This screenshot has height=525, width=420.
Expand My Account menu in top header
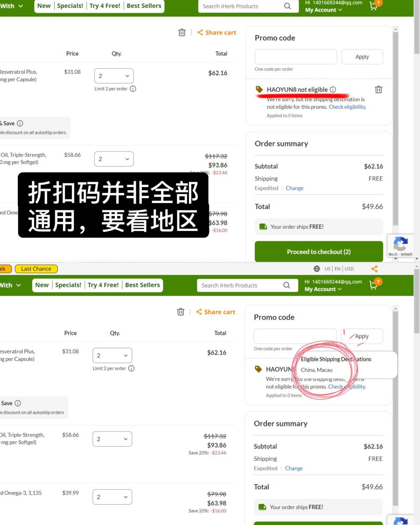pos(323,10)
